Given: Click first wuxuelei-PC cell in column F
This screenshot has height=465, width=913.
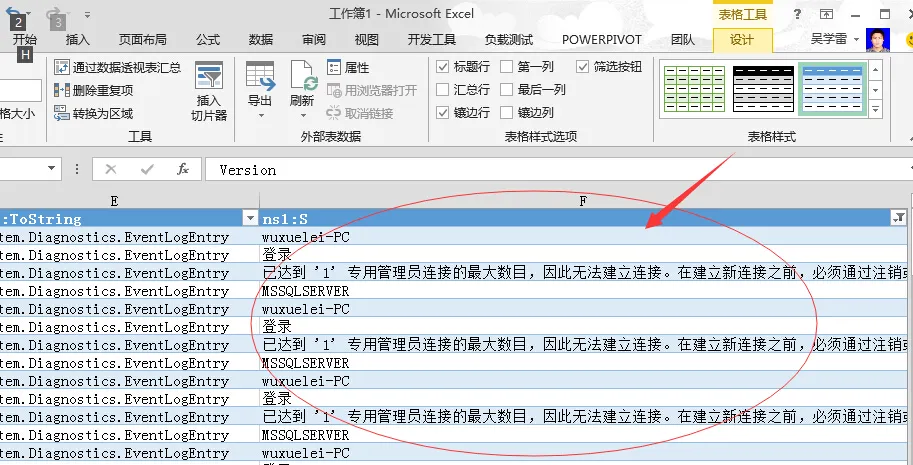Looking at the screenshot, I should pos(583,236).
